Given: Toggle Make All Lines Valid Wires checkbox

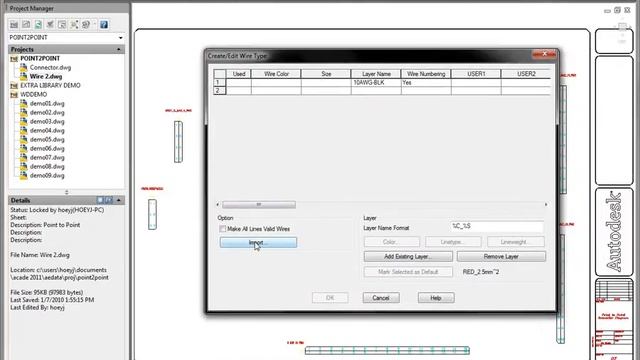Looking at the screenshot, I should [x=222, y=229].
